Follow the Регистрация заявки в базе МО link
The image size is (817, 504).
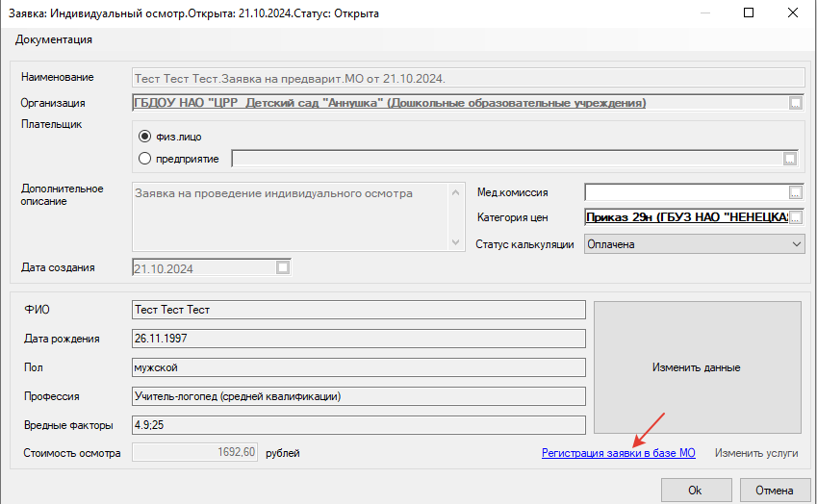(x=618, y=452)
